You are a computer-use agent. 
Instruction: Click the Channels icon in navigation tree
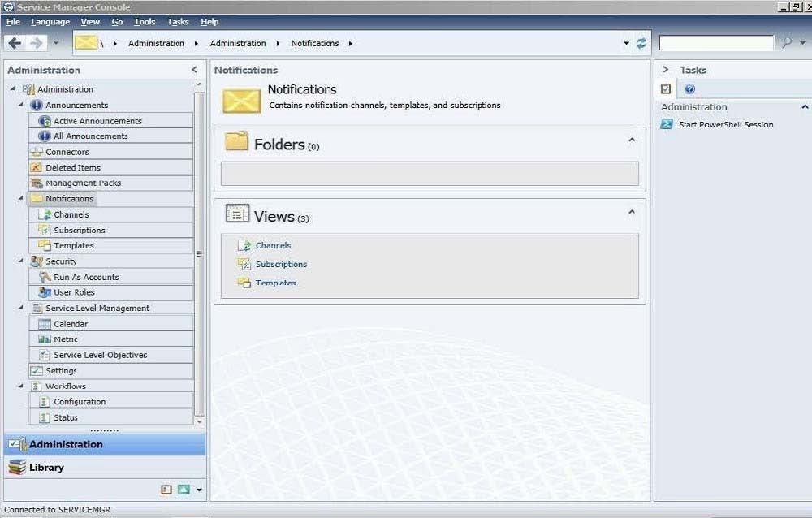45,214
